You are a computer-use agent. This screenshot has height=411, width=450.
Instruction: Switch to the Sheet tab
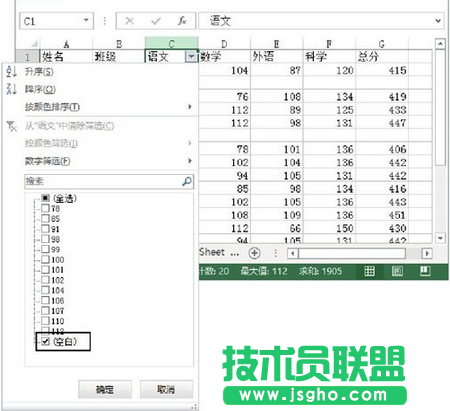tap(212, 252)
